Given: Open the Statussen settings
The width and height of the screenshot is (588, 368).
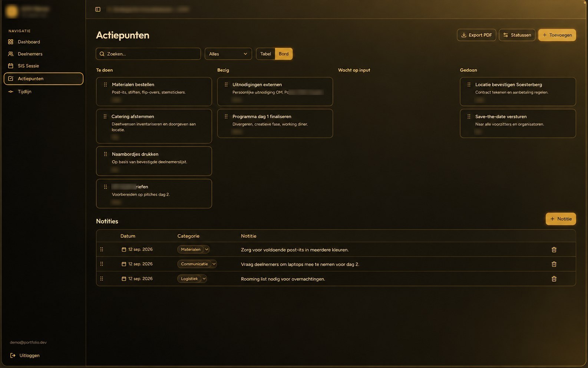Looking at the screenshot, I should click(517, 35).
